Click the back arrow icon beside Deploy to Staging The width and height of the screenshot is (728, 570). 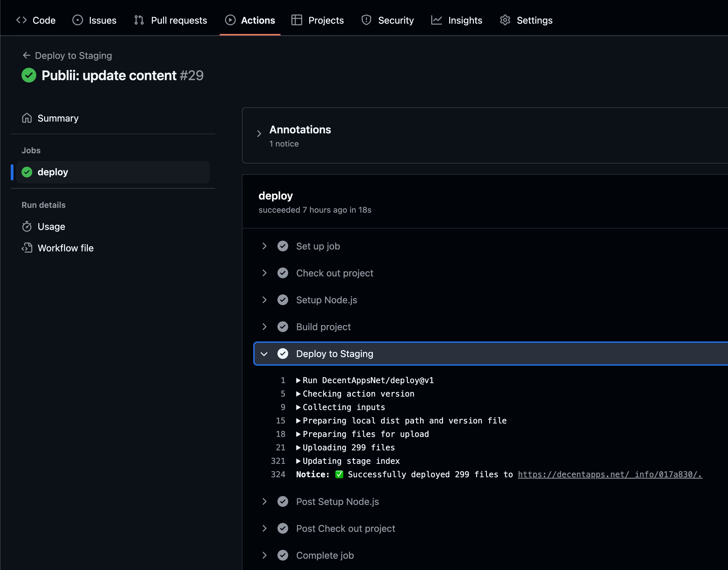(x=26, y=55)
